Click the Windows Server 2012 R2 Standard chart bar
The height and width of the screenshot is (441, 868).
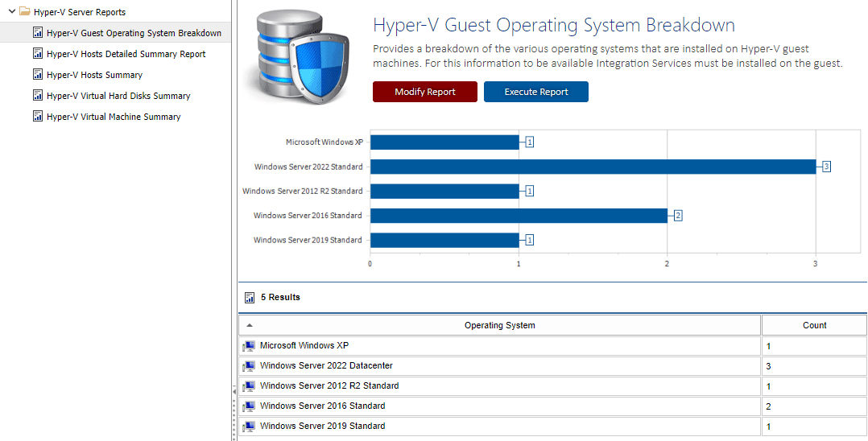pyautogui.click(x=444, y=191)
